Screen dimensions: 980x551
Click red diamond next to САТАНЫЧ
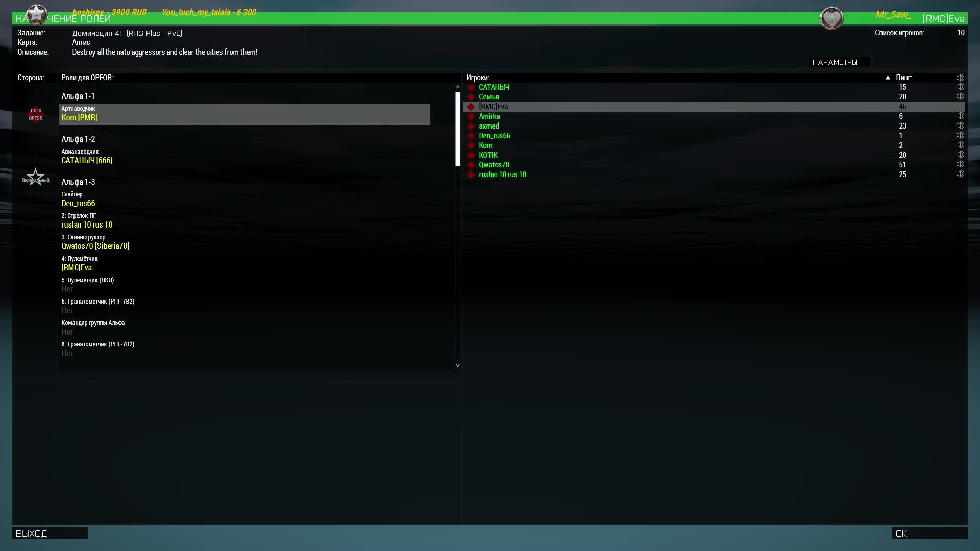tap(471, 87)
